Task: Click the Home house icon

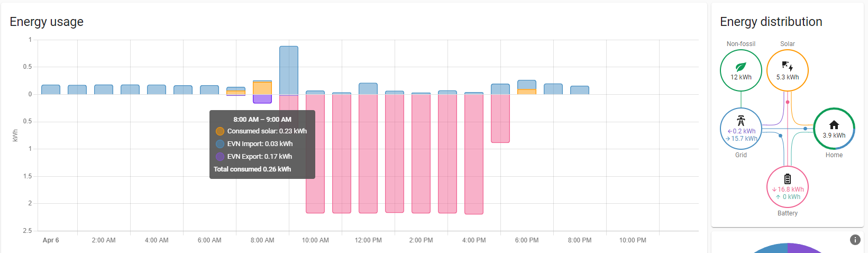Action: pos(834,125)
